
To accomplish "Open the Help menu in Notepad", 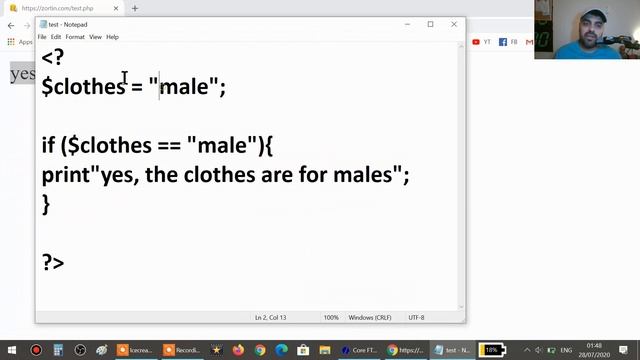I will [x=112, y=37].
